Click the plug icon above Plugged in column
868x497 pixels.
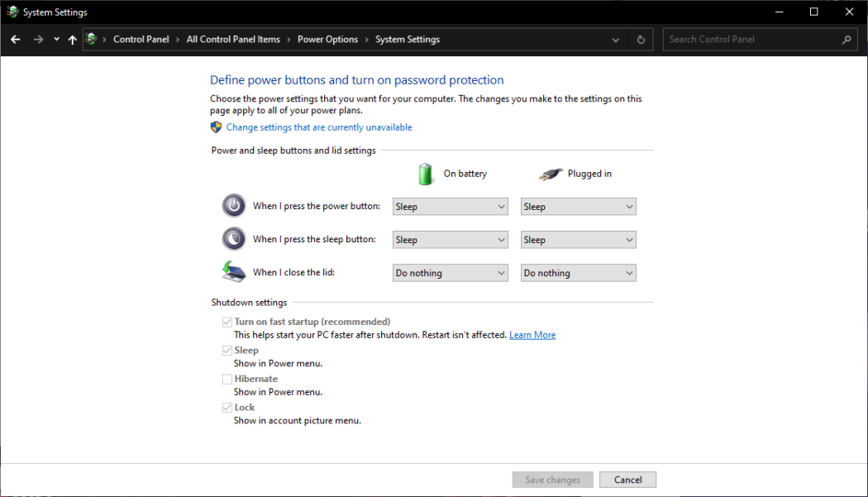tap(551, 173)
